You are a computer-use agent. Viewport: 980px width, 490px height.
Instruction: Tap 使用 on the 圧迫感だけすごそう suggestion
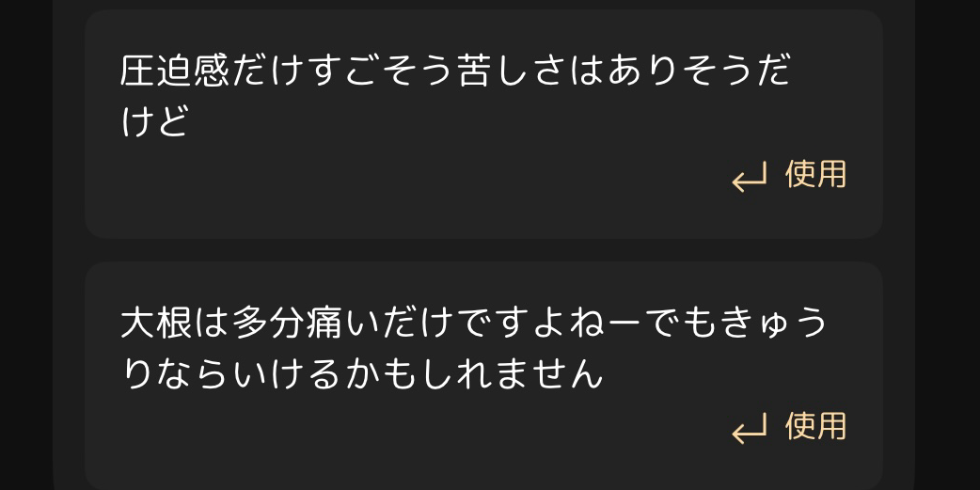coord(815,174)
